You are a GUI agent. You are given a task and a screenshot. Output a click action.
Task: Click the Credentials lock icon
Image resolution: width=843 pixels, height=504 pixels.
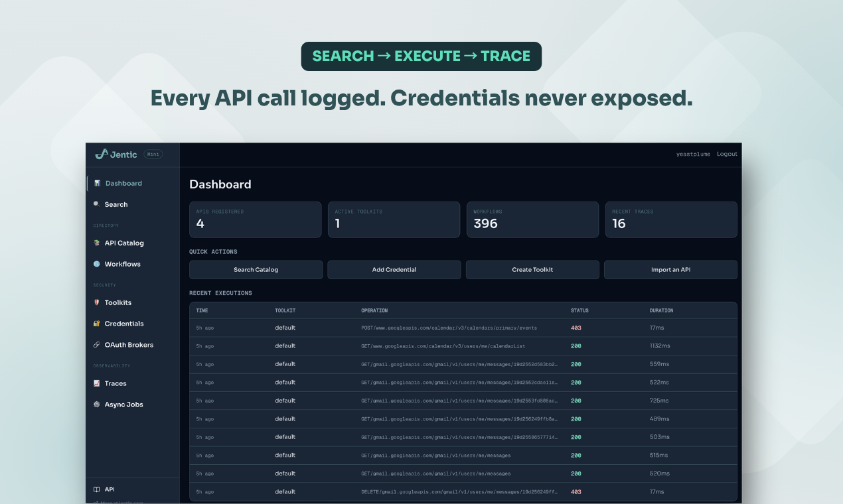click(97, 324)
